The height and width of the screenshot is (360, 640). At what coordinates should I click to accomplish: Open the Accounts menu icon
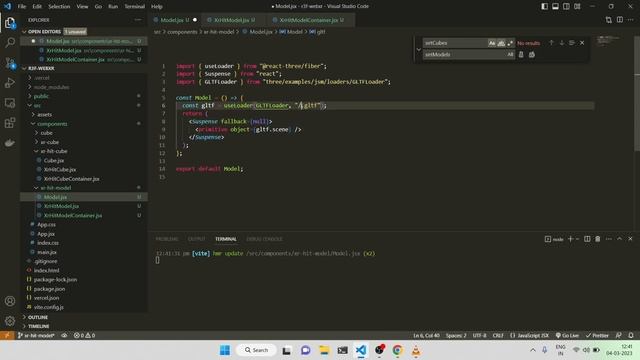point(10,301)
